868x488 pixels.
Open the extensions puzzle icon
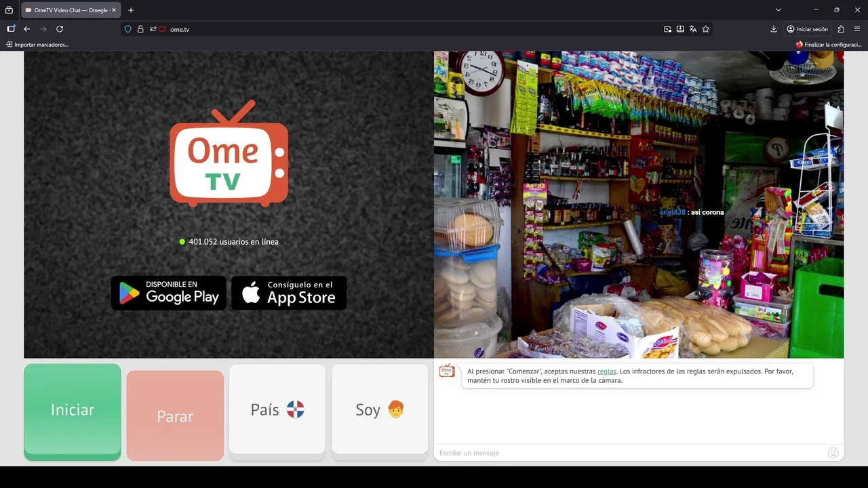click(x=841, y=29)
